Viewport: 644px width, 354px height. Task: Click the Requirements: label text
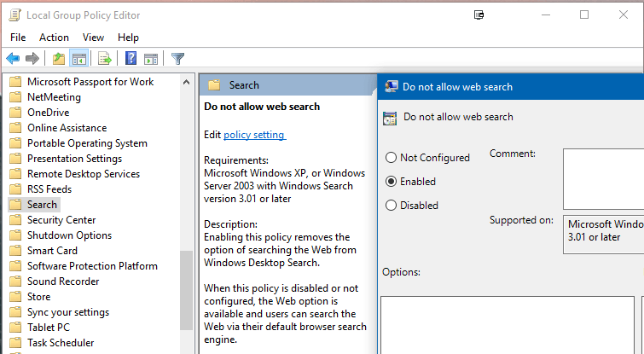point(236,160)
